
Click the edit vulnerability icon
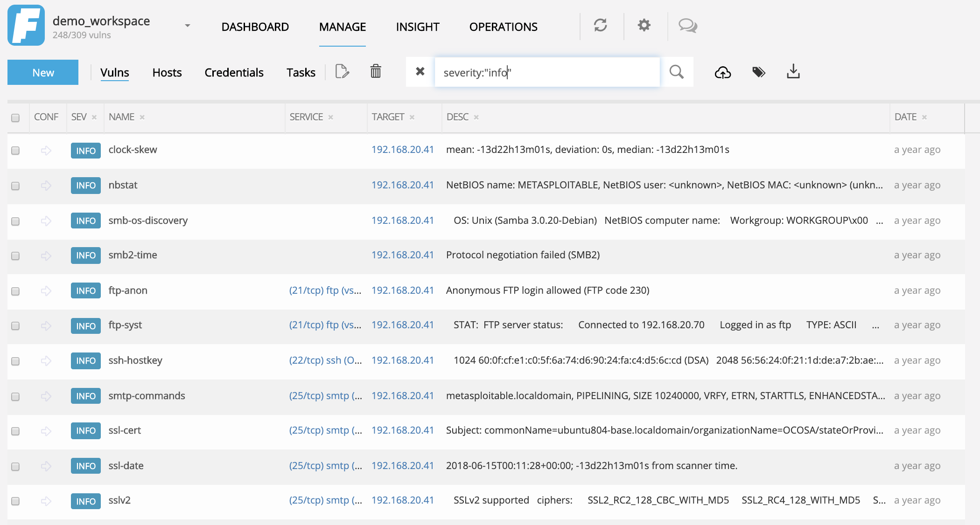(x=342, y=72)
